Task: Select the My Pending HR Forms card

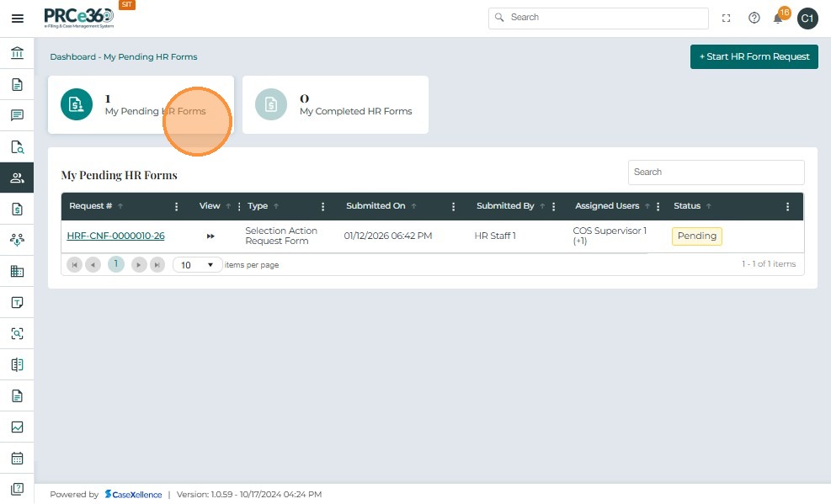Action: tap(141, 104)
